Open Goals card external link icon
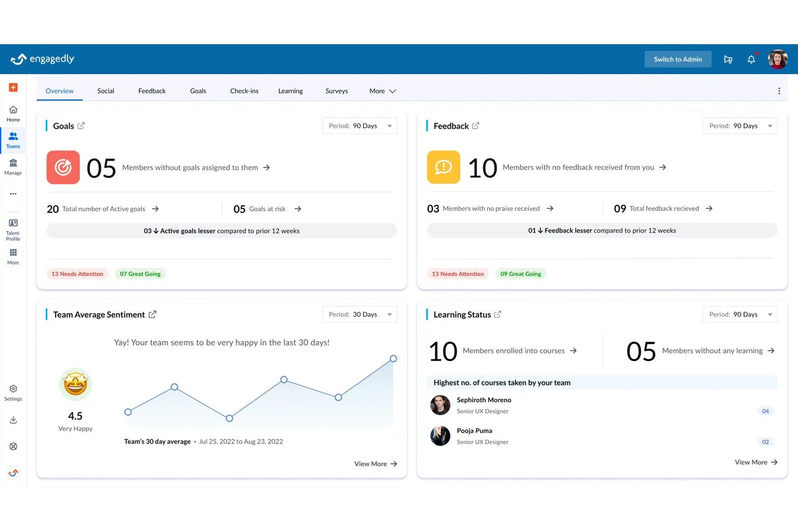This screenshot has width=798, height=532. pyautogui.click(x=81, y=126)
